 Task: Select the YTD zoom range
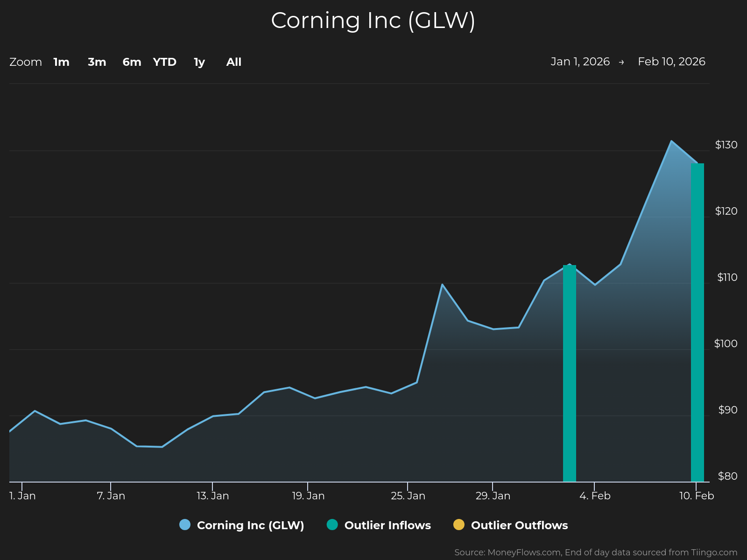(165, 62)
